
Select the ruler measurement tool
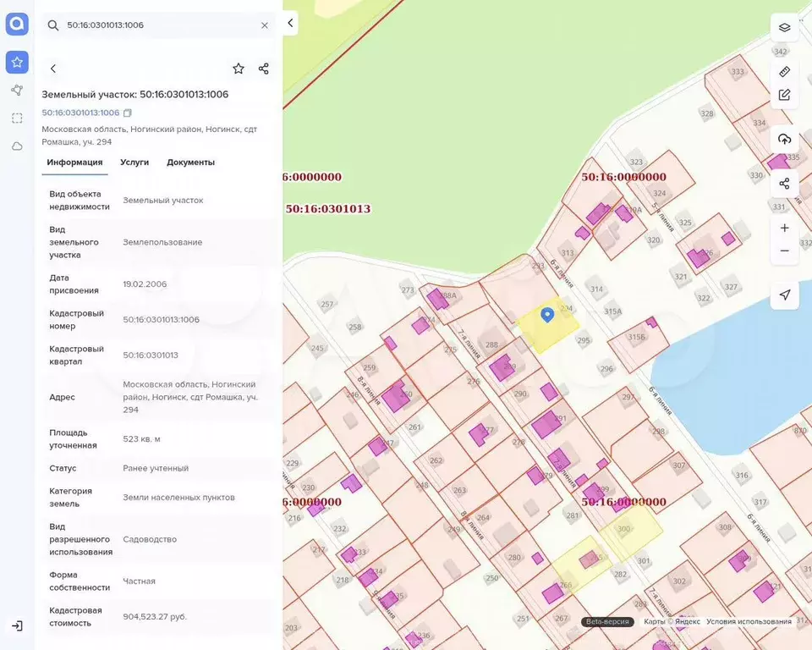click(785, 72)
